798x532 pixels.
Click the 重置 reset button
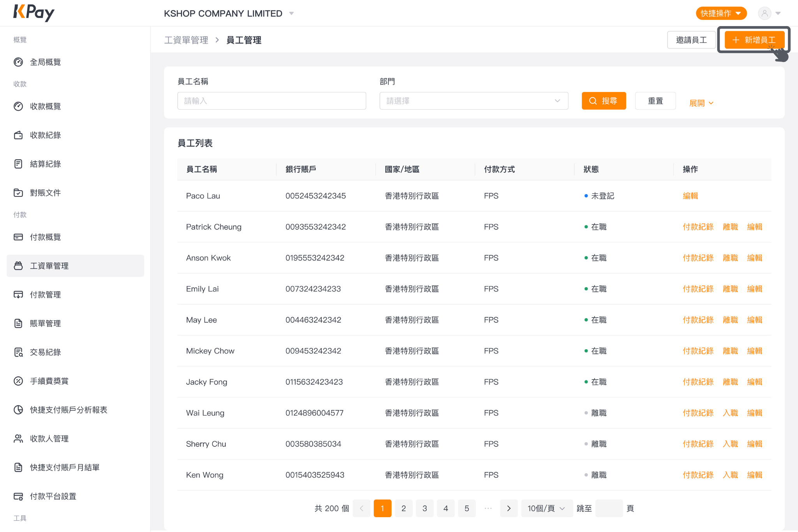[655, 101]
